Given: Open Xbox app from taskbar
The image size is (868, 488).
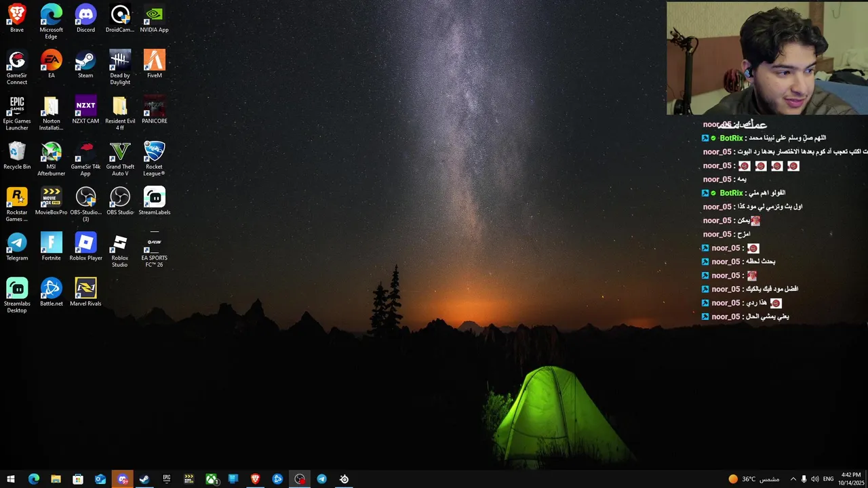Looking at the screenshot, I should (211, 479).
